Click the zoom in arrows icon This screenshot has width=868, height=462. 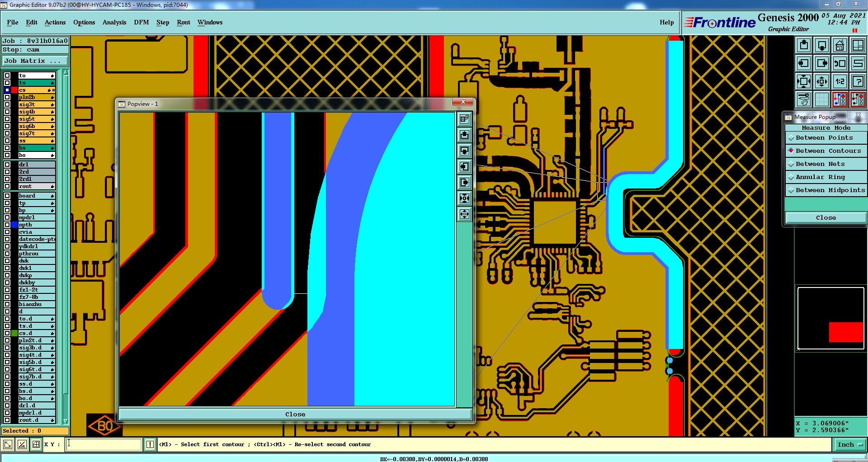click(x=804, y=81)
